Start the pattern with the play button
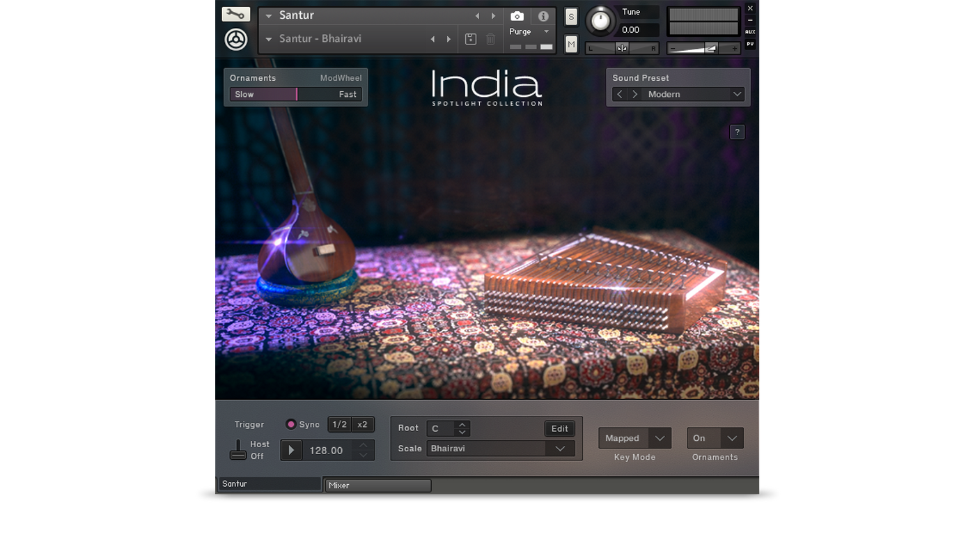The height and width of the screenshot is (560, 975). pos(291,451)
